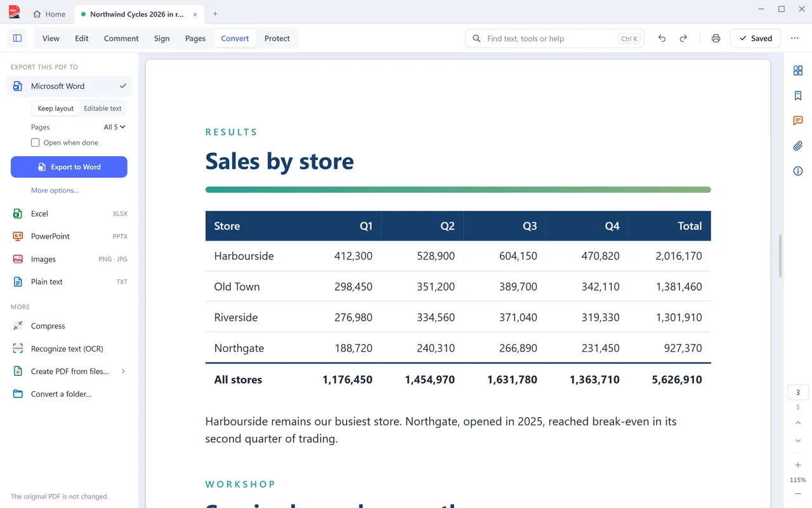
Task: Open the Protect tab
Action: (277, 38)
